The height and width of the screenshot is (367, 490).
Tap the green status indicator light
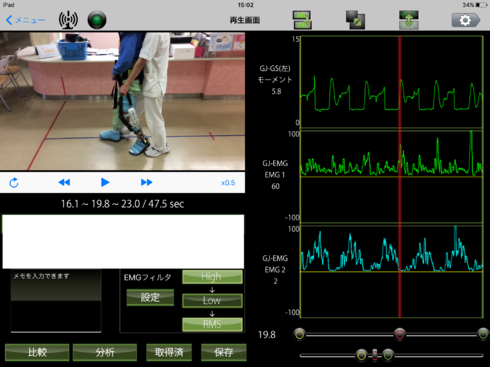tap(97, 20)
